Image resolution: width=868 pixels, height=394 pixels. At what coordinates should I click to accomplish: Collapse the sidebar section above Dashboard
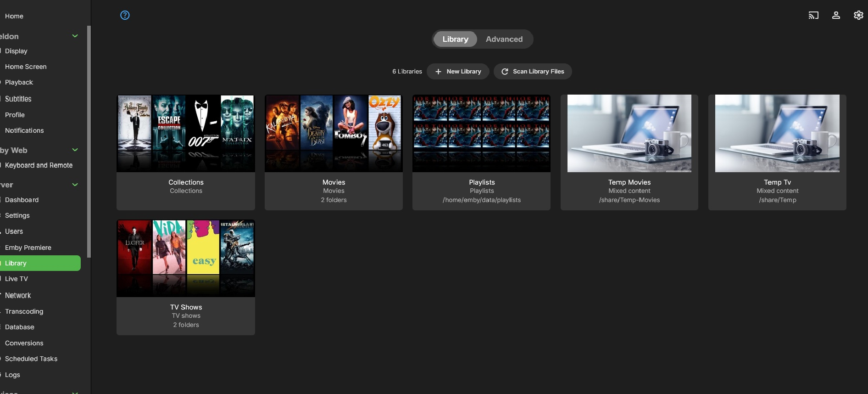(x=75, y=185)
